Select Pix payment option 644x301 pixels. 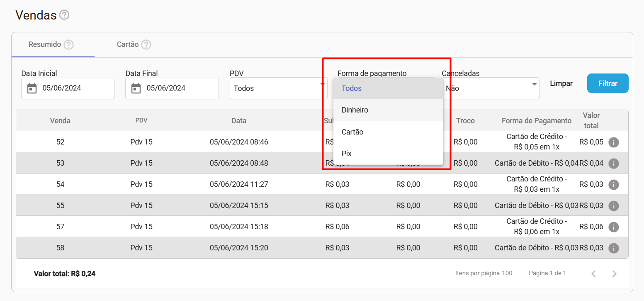tap(388, 153)
